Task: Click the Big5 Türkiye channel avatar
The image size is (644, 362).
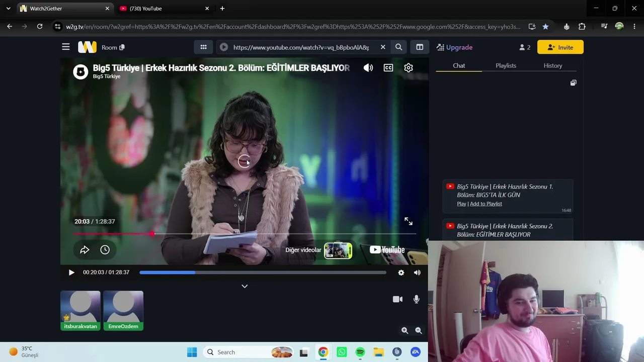Action: [x=80, y=71]
